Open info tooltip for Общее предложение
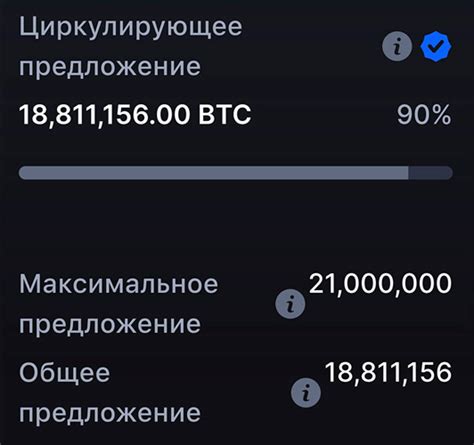The image size is (474, 445). (306, 393)
